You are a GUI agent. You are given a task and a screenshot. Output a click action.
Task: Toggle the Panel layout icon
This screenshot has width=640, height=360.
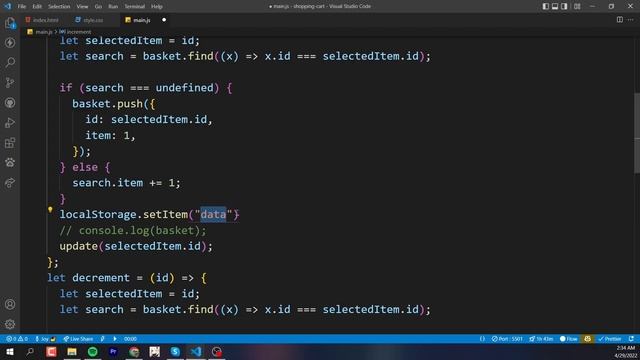point(555,6)
